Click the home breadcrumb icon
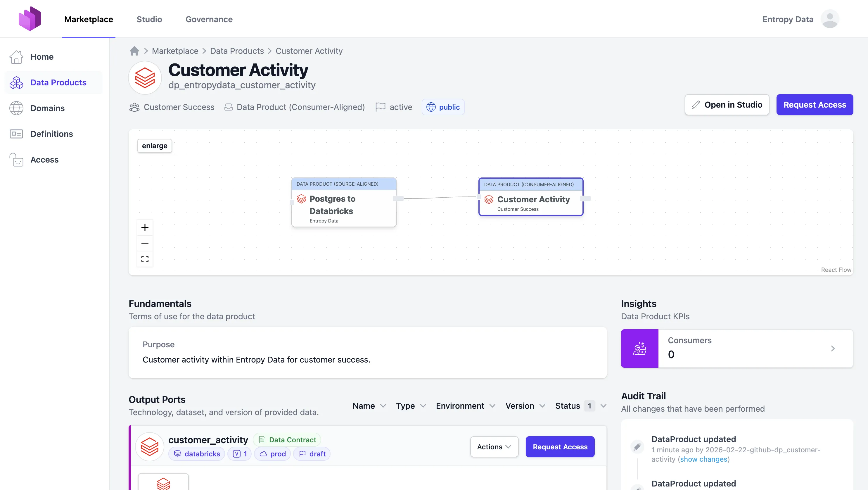868x490 pixels. click(x=134, y=51)
